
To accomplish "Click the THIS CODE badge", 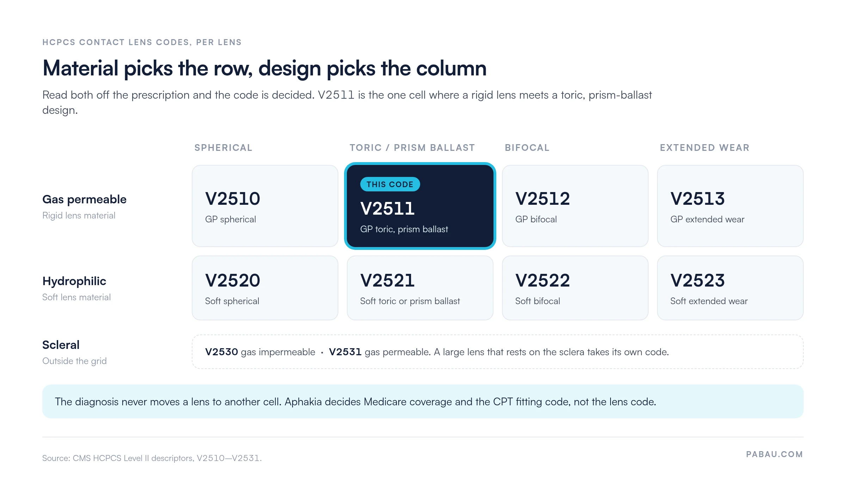I will pyautogui.click(x=390, y=184).
